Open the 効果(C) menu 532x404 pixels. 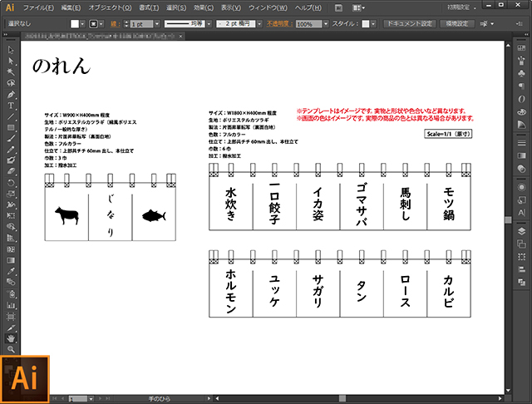coord(204,7)
